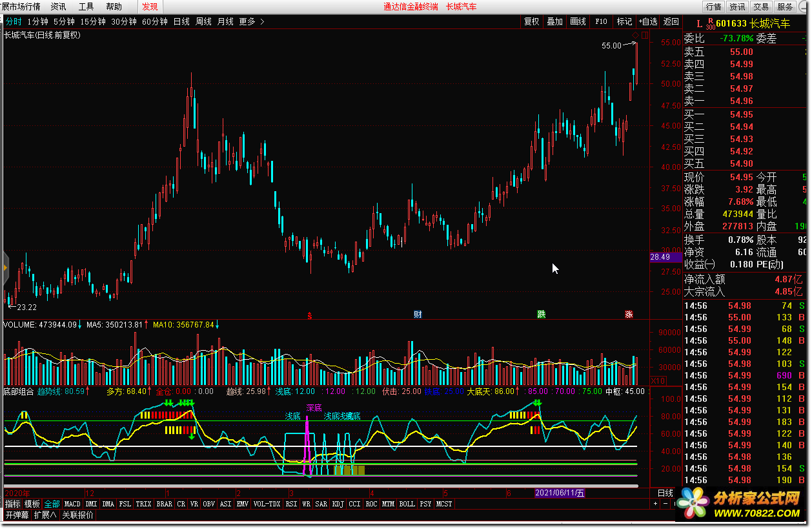Viewport: 812px width, 529px height.
Task: Select the '模板' tab at bottom
Action: 33,504
